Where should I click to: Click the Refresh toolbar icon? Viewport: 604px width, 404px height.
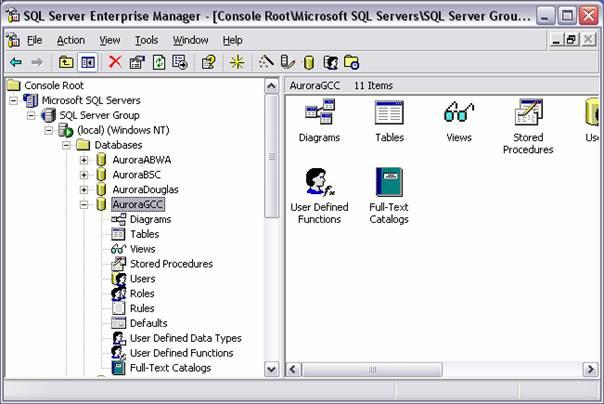coord(159,62)
